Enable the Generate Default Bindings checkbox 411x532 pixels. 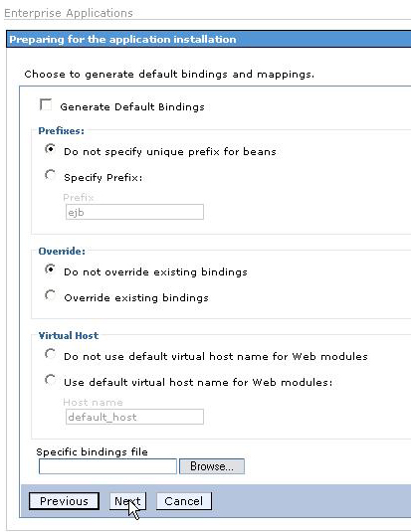(x=46, y=104)
